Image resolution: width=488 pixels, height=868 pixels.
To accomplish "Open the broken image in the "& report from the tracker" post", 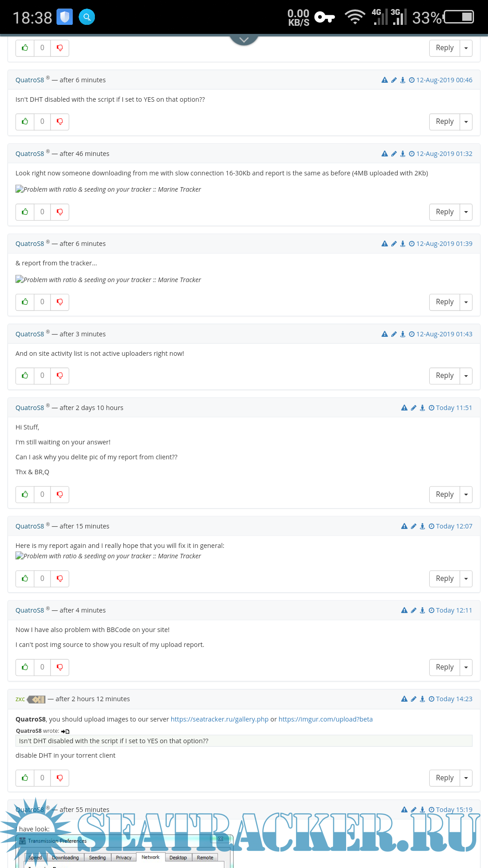I will pos(108,280).
